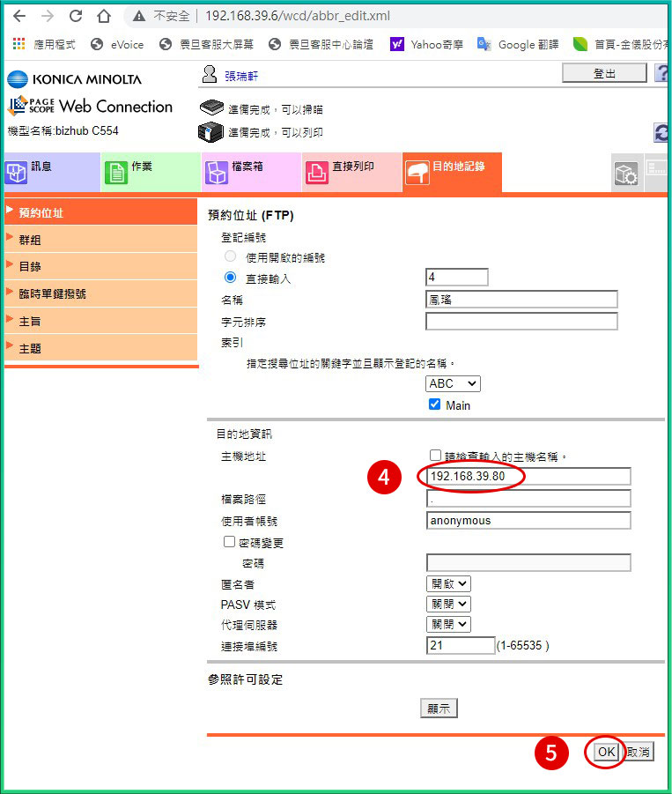
Task: Toggle the Main checkbox
Action: coord(435,404)
